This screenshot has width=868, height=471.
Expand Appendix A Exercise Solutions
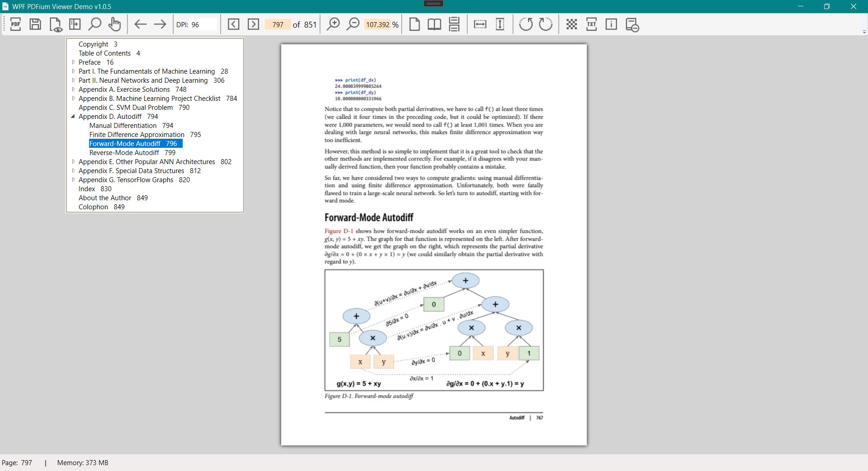[73, 89]
